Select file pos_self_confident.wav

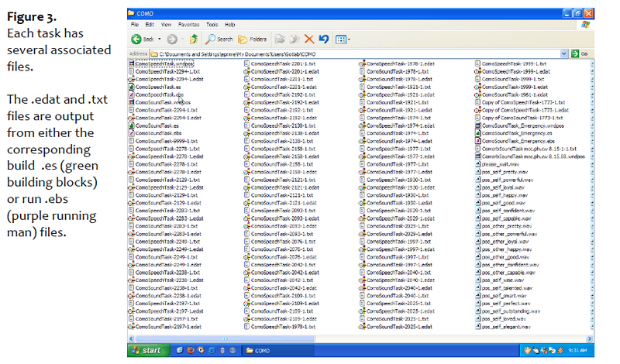point(505,211)
